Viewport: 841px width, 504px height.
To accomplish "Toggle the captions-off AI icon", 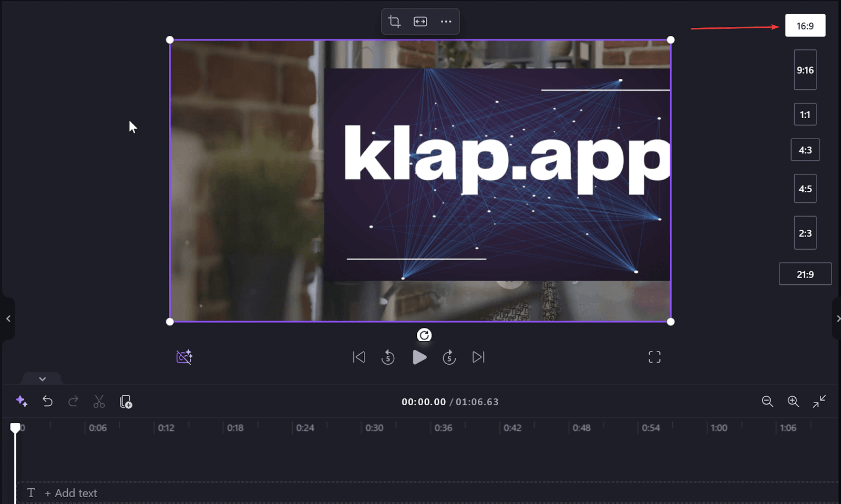I will point(184,357).
